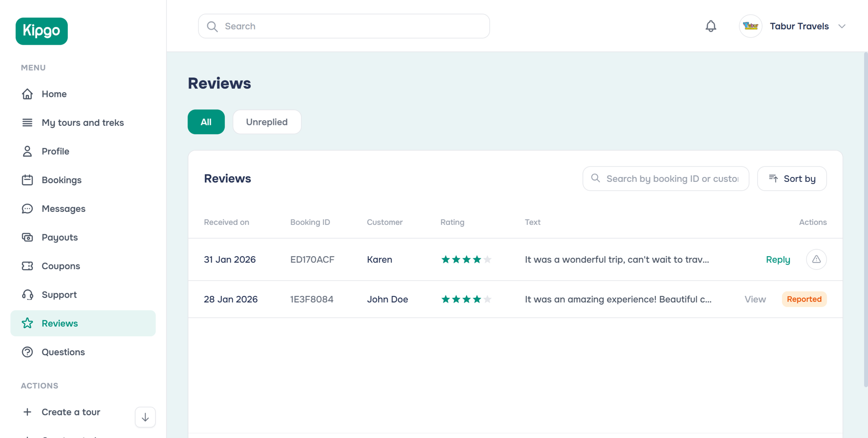Screen dimensions: 868x438
Task: Click the Questions help icon
Action: (27, 352)
